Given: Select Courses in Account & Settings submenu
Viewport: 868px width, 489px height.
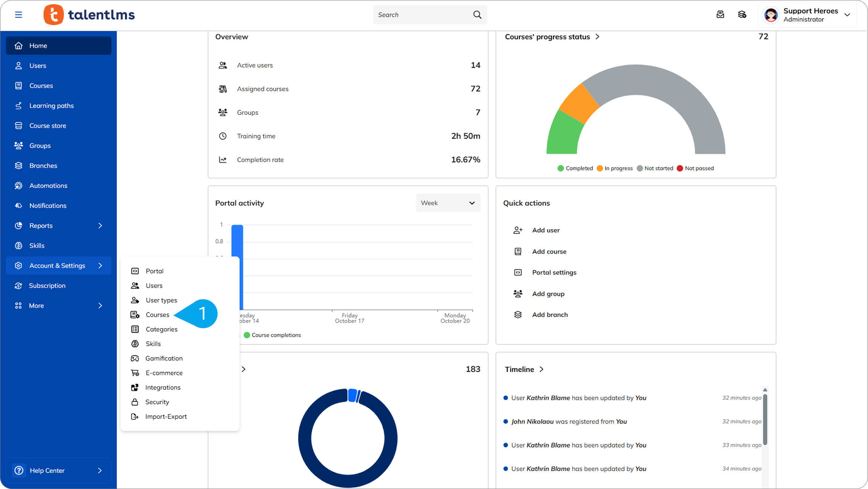Looking at the screenshot, I should tap(157, 315).
